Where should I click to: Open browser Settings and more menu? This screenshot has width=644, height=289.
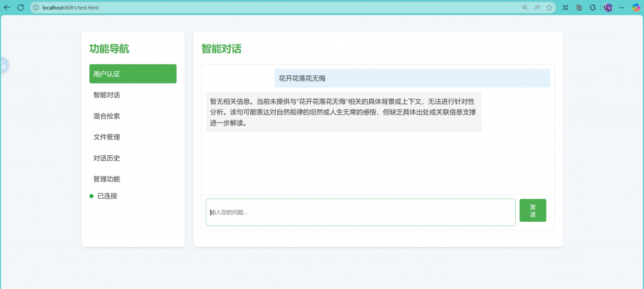(x=622, y=8)
